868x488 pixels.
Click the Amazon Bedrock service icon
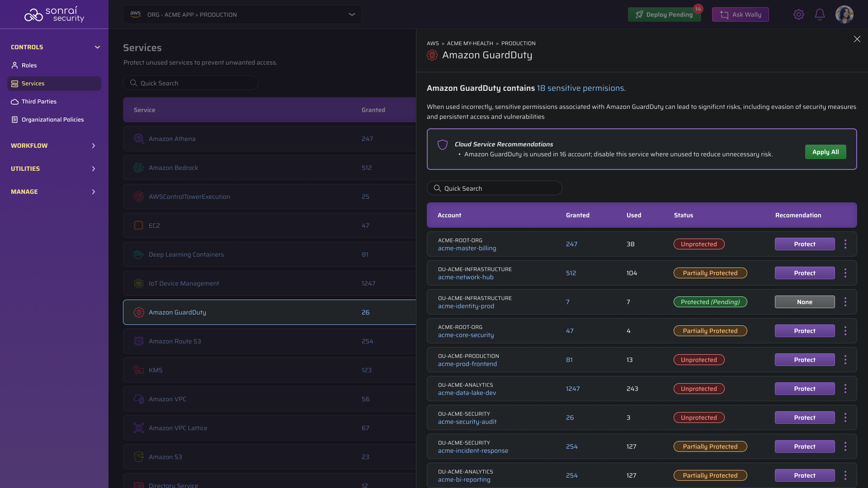tap(139, 168)
